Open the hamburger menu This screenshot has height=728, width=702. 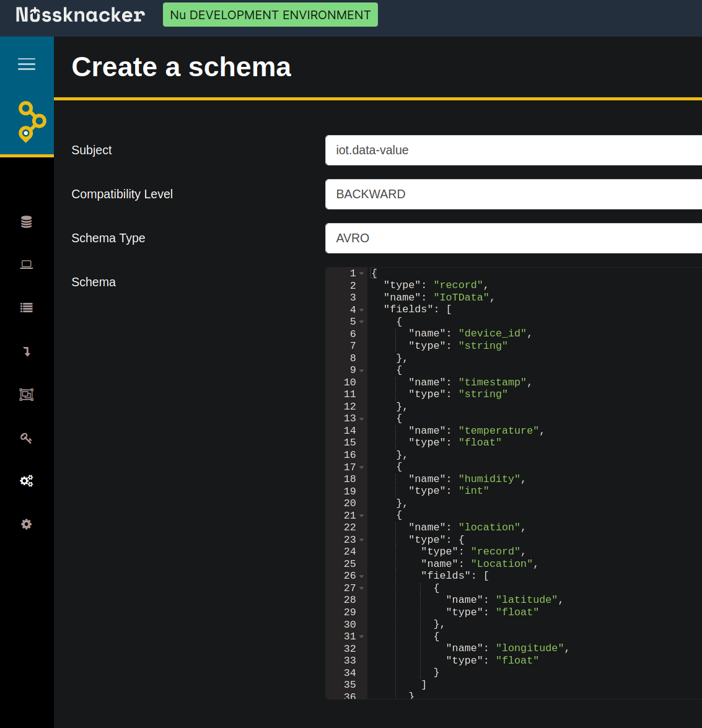pos(27,64)
